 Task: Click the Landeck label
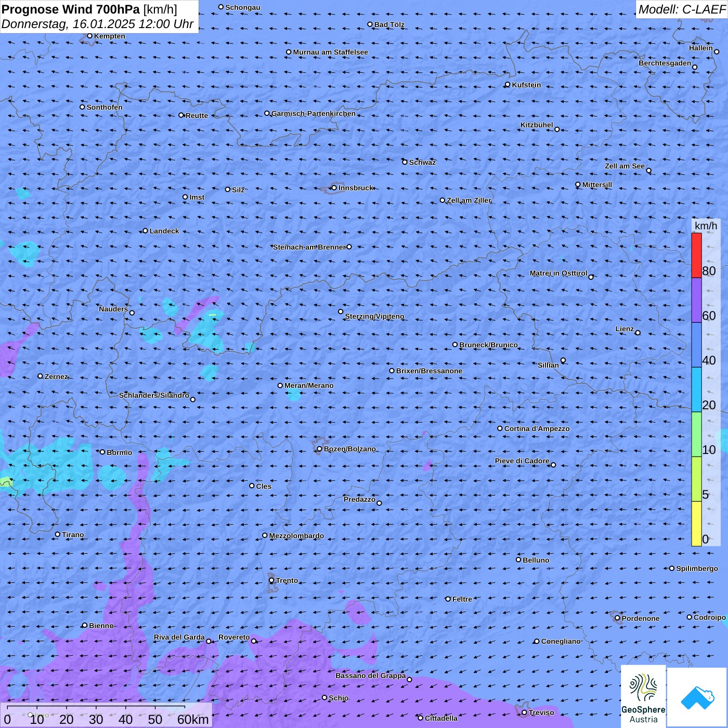[164, 231]
